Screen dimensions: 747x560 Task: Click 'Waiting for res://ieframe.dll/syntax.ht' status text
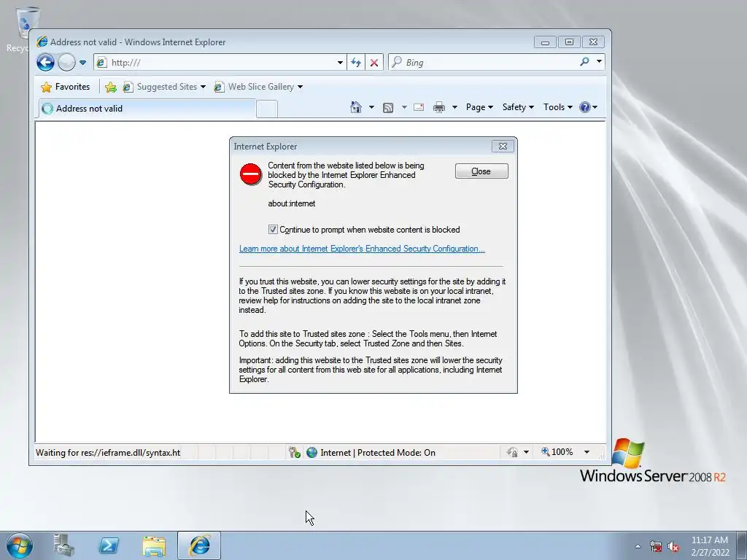click(x=108, y=452)
